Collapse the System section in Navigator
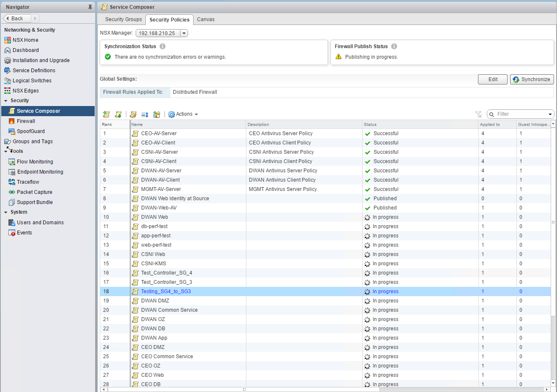Image resolution: width=557 pixels, height=392 pixels. tap(6, 212)
